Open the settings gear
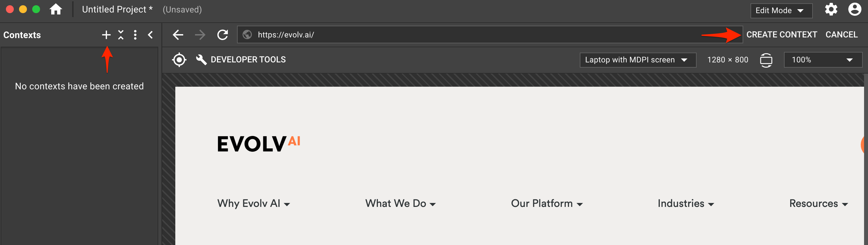The width and height of the screenshot is (868, 245). point(831,10)
